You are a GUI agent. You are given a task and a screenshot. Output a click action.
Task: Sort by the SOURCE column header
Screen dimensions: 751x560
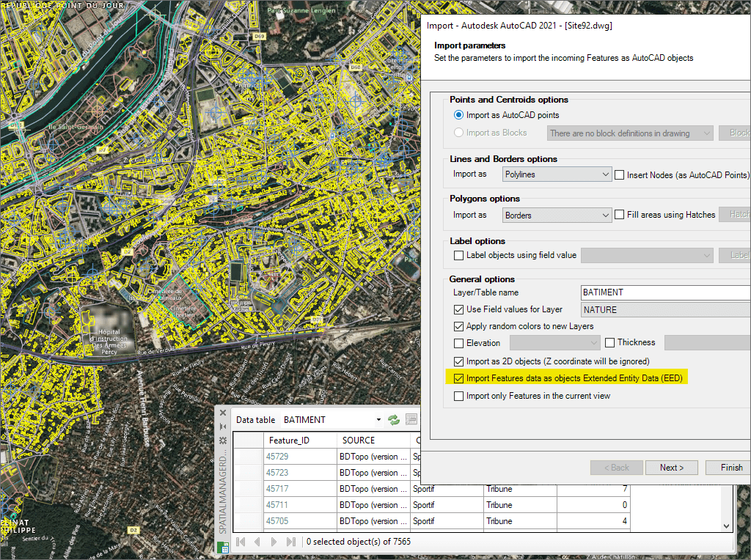click(x=373, y=441)
